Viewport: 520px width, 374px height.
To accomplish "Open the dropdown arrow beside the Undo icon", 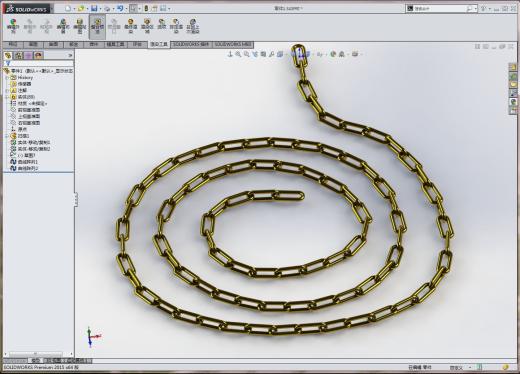I will (126, 9).
